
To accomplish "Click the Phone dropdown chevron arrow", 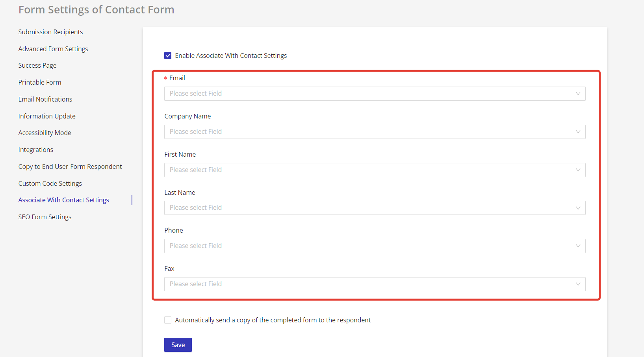I will tap(578, 246).
